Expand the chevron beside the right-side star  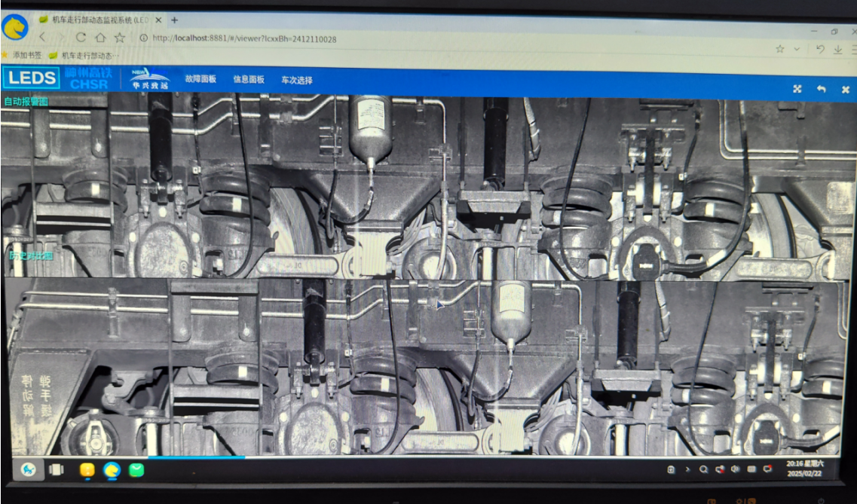coord(797,49)
